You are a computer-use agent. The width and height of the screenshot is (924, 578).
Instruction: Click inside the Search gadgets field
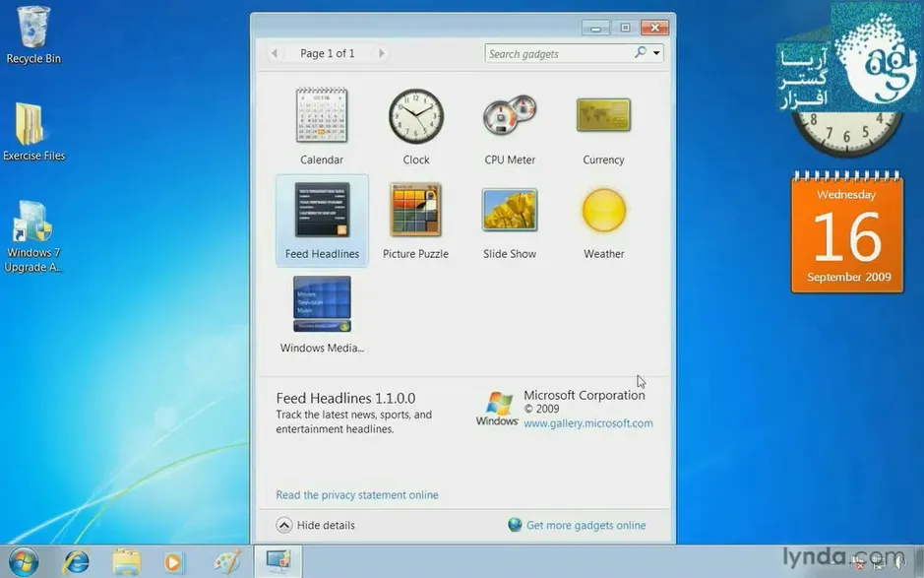click(x=559, y=54)
